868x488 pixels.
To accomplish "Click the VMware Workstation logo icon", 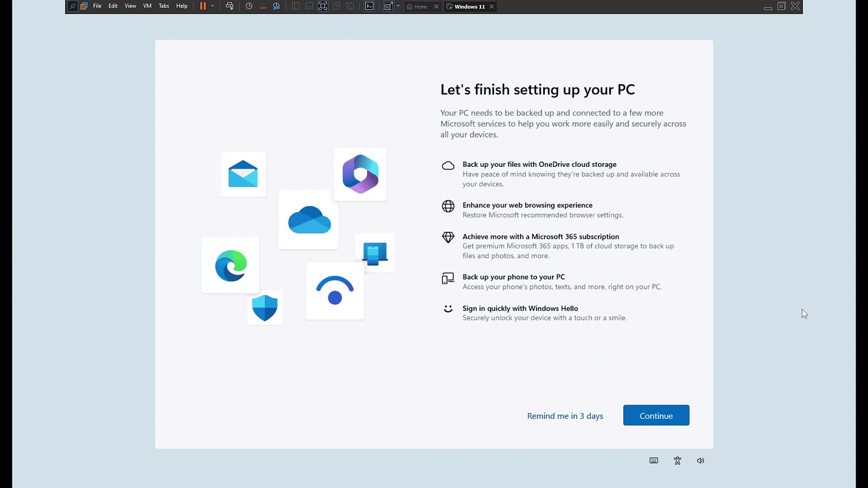I will coord(84,6).
